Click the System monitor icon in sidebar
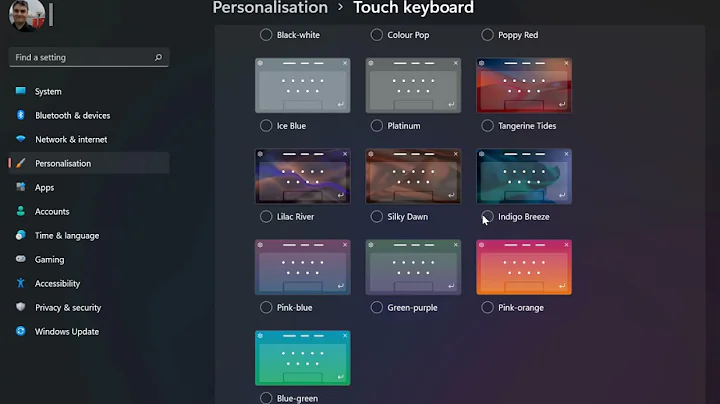720x404 pixels. point(21,91)
